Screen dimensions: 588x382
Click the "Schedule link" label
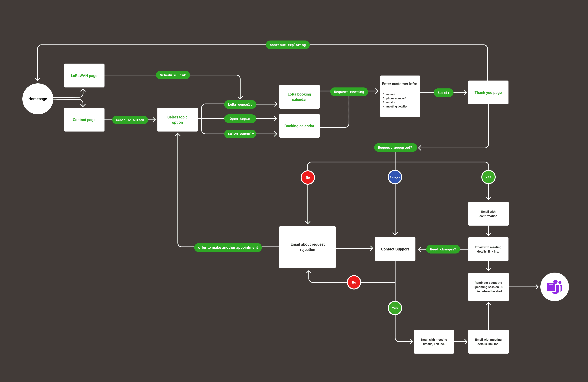point(173,75)
